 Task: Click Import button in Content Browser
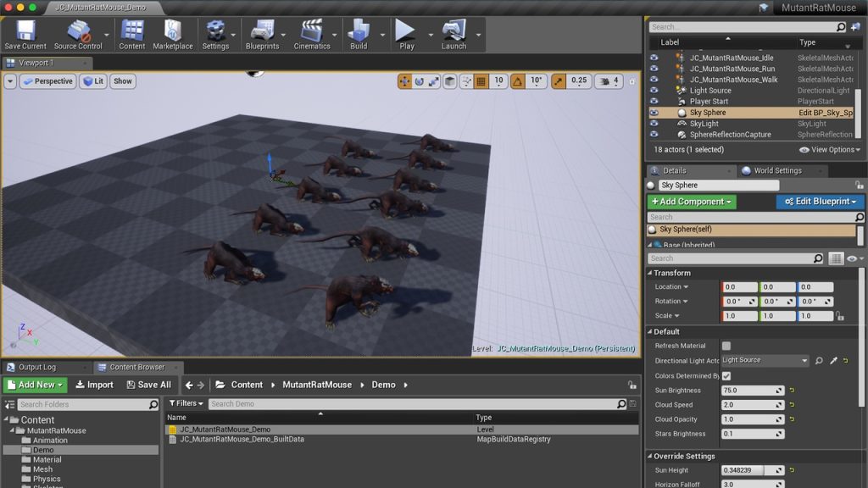94,385
